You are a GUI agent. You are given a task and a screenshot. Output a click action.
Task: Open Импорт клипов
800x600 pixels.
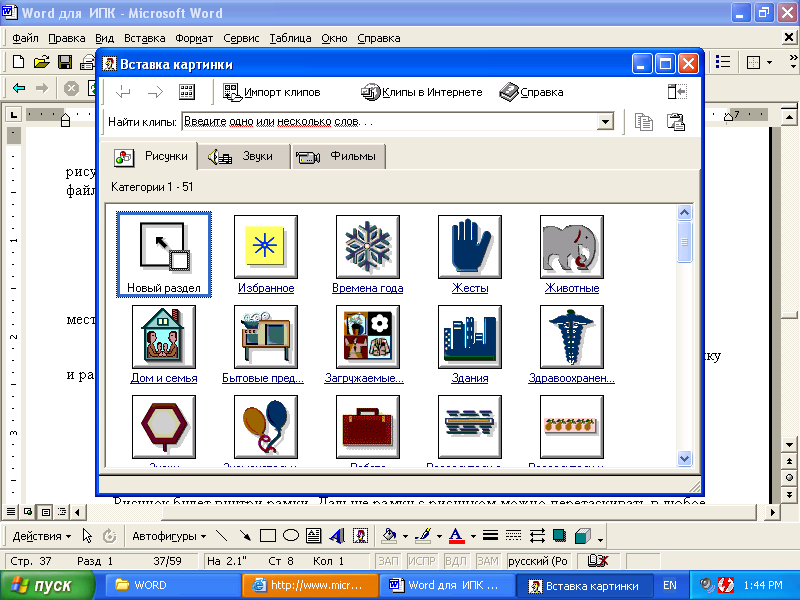272,92
